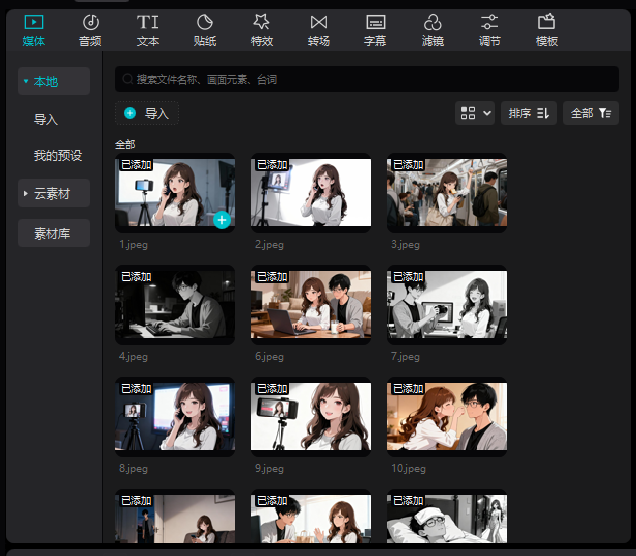
Task: Switch to the 模板 templates tab
Action: point(546,30)
